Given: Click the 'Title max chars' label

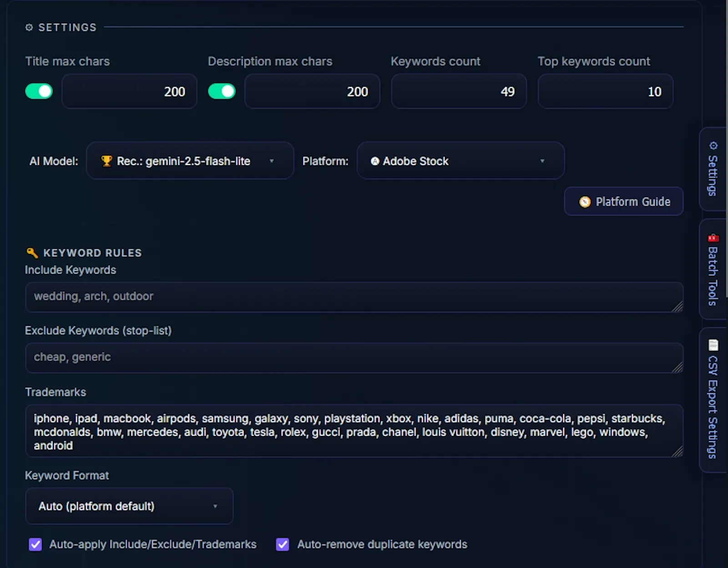Looking at the screenshot, I should coord(67,61).
